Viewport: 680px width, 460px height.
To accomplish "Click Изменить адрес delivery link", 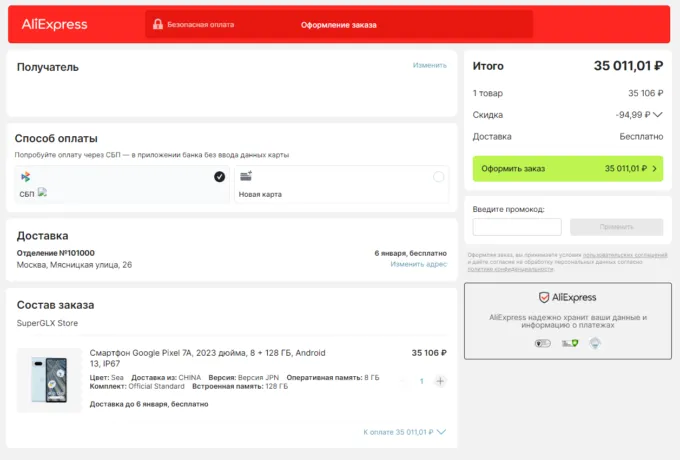I will (418, 264).
